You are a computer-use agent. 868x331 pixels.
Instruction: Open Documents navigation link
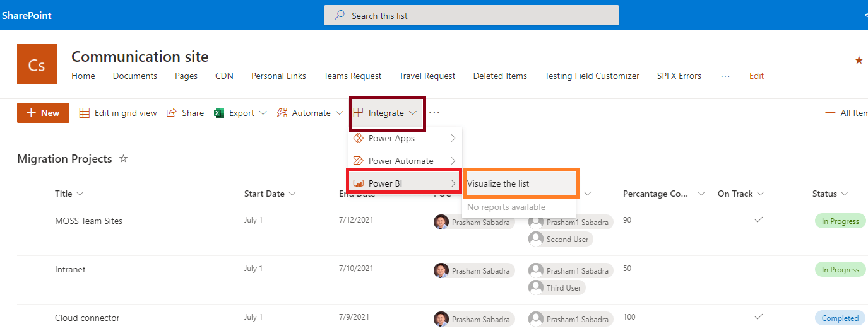pos(135,76)
